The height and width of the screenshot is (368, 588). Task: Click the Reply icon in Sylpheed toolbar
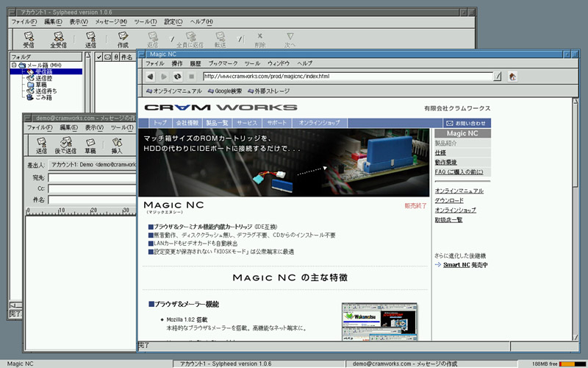[x=153, y=40]
